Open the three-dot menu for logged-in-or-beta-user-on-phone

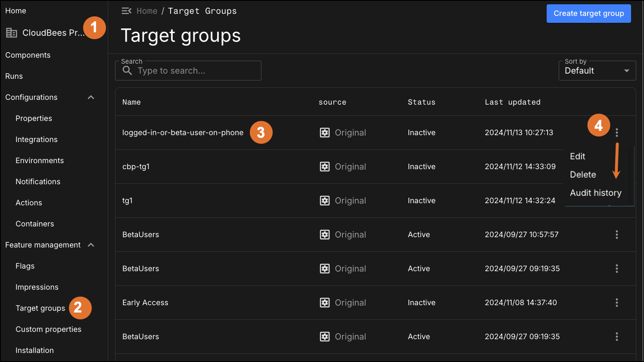point(617,133)
